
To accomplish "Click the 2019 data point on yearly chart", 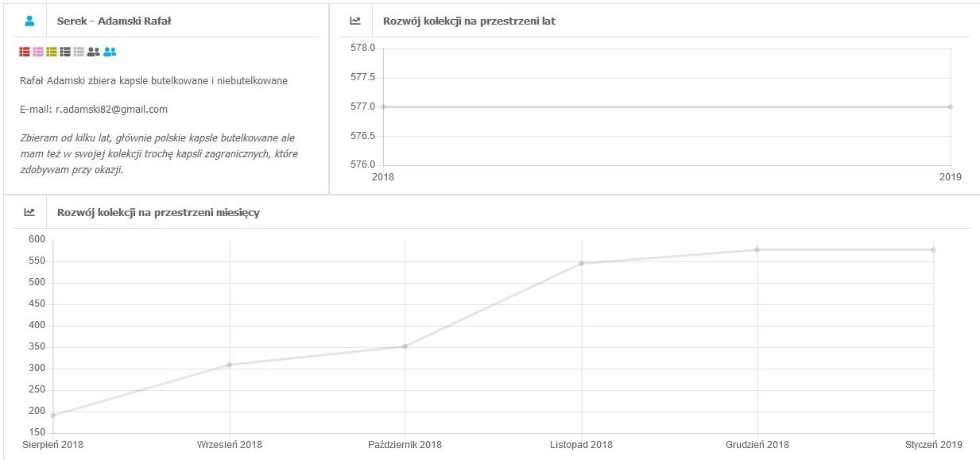I will pos(951,106).
